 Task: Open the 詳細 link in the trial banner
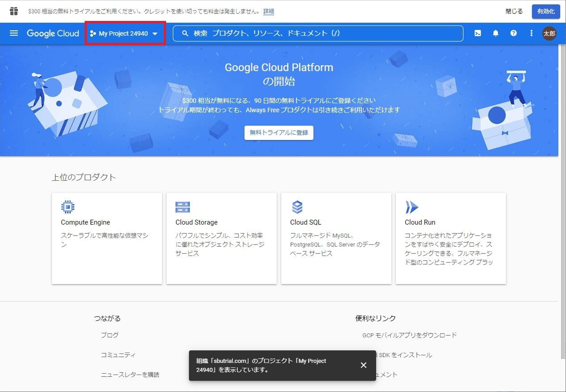268,12
